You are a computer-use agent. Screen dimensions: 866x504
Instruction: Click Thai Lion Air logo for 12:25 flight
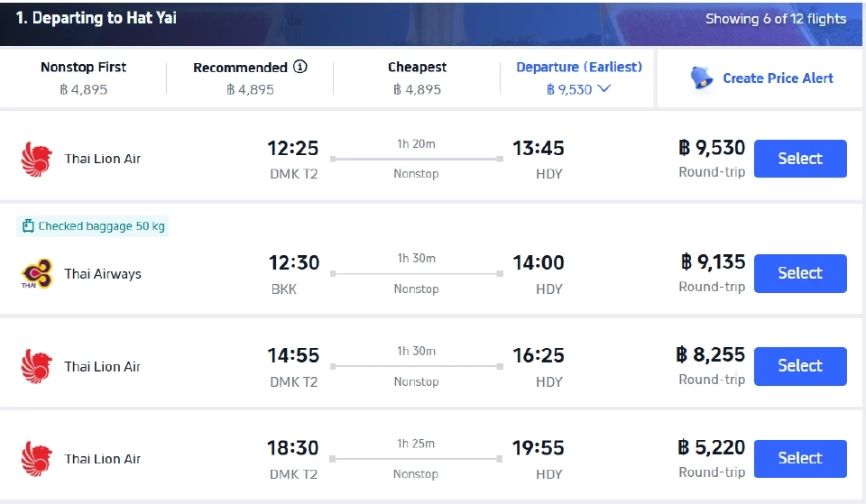(x=37, y=159)
